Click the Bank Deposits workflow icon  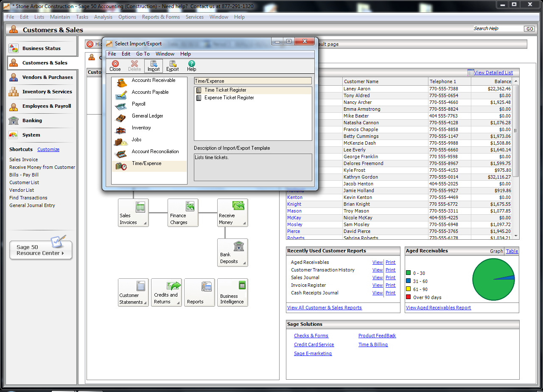[x=232, y=253]
